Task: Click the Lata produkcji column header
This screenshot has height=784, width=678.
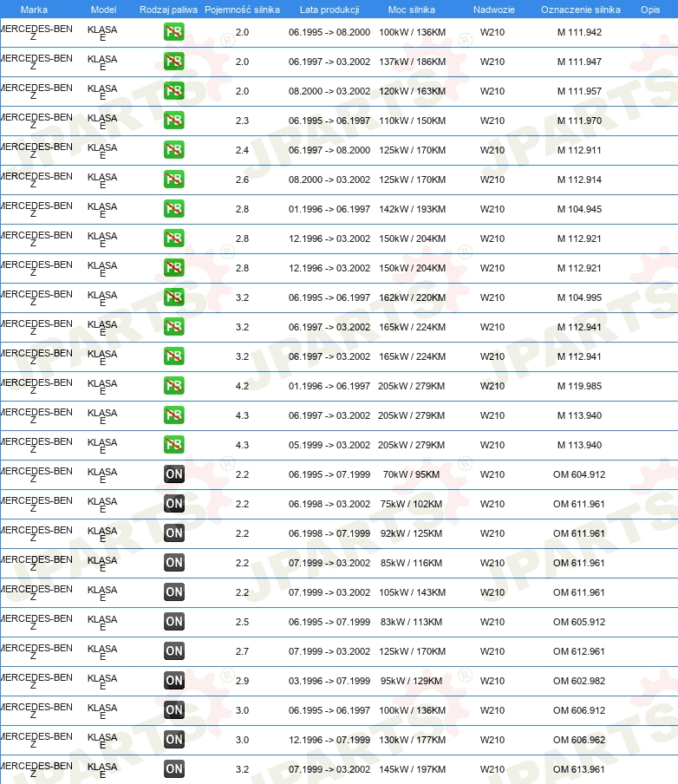Action: point(329,10)
